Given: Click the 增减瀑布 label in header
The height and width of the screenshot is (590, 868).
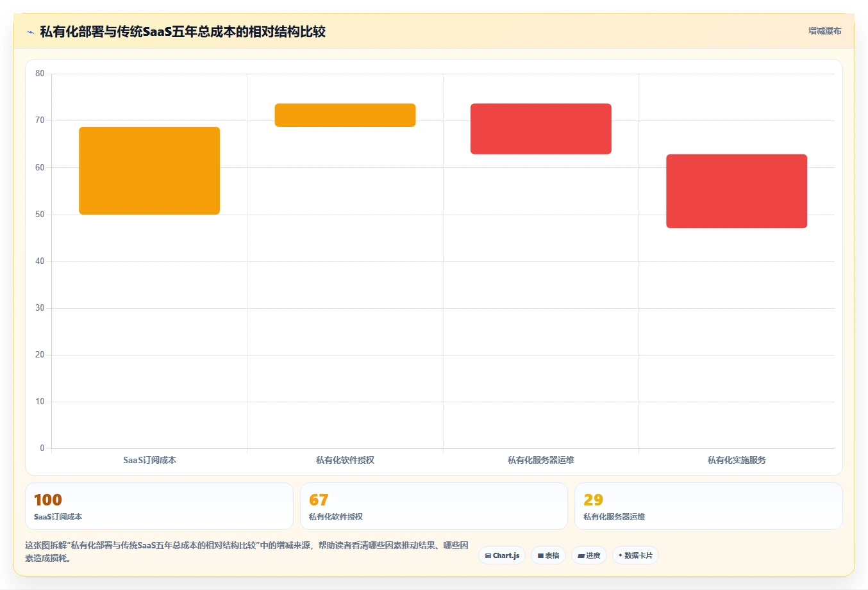Looking at the screenshot, I should (x=824, y=31).
